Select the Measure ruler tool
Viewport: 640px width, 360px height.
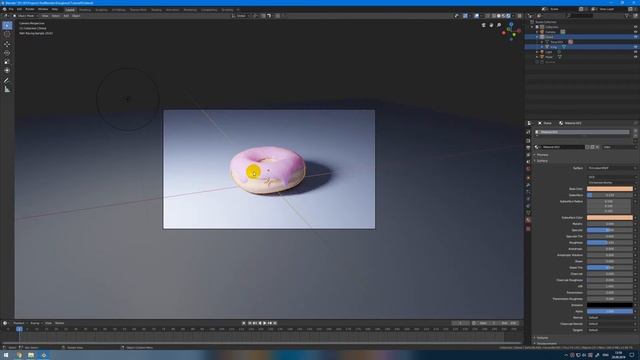pos(7,89)
